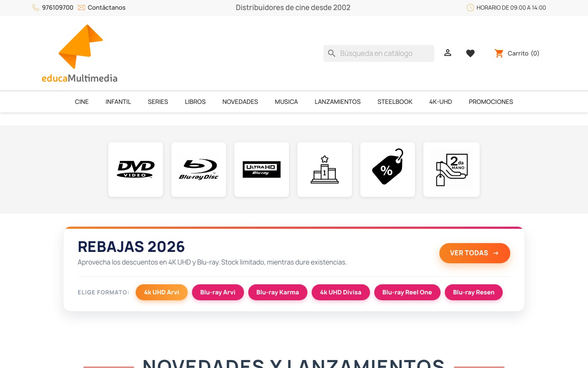Click the phone icon beside 976109700
The width and height of the screenshot is (588, 368).
[36, 8]
